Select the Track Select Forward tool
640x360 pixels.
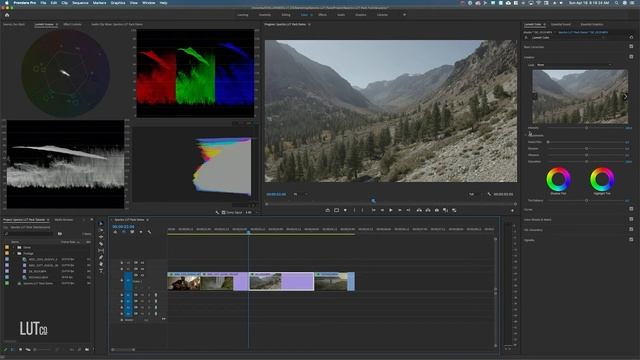point(101,230)
